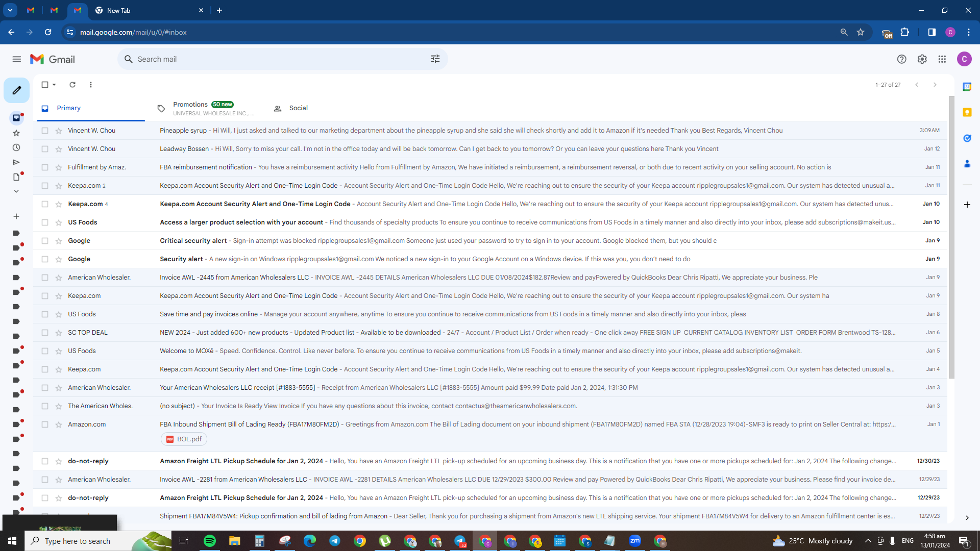The width and height of the screenshot is (980, 551).
Task: Switch to the Promotions tab
Action: [205, 108]
